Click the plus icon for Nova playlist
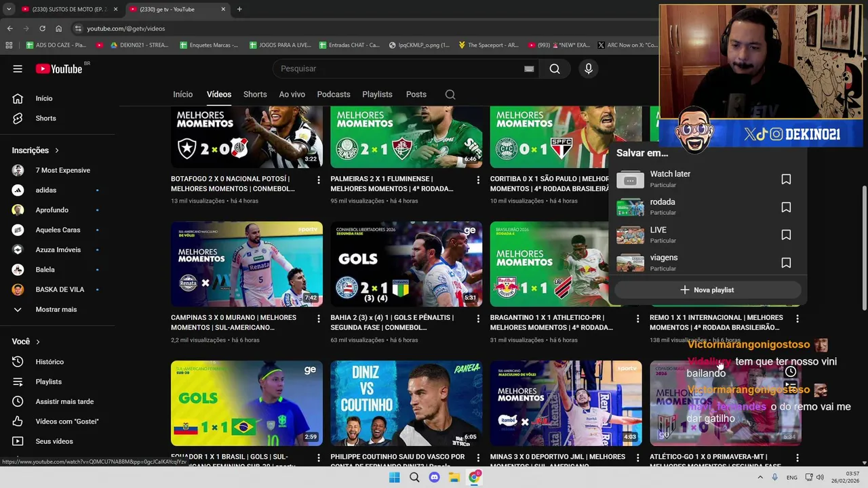The height and width of the screenshot is (488, 868). pyautogui.click(x=685, y=290)
